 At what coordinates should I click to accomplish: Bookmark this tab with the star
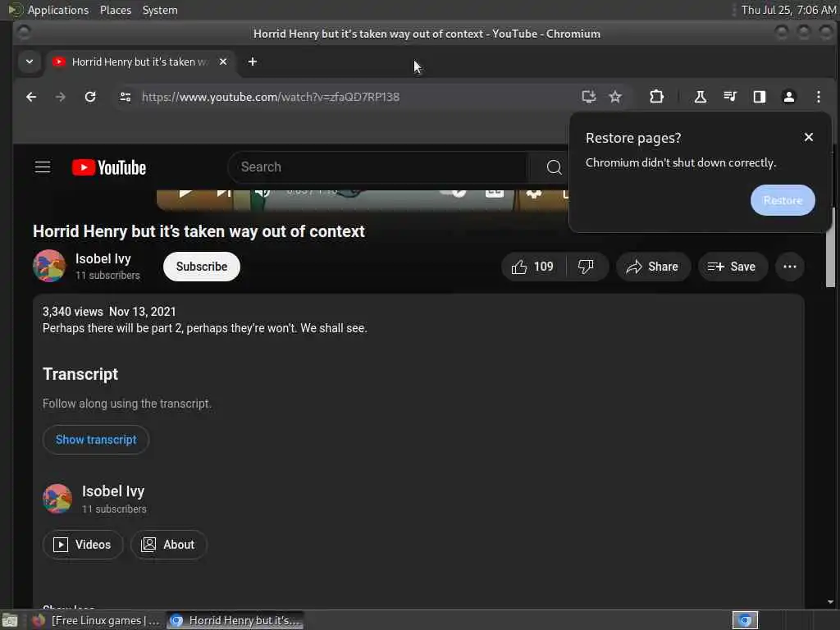point(615,97)
